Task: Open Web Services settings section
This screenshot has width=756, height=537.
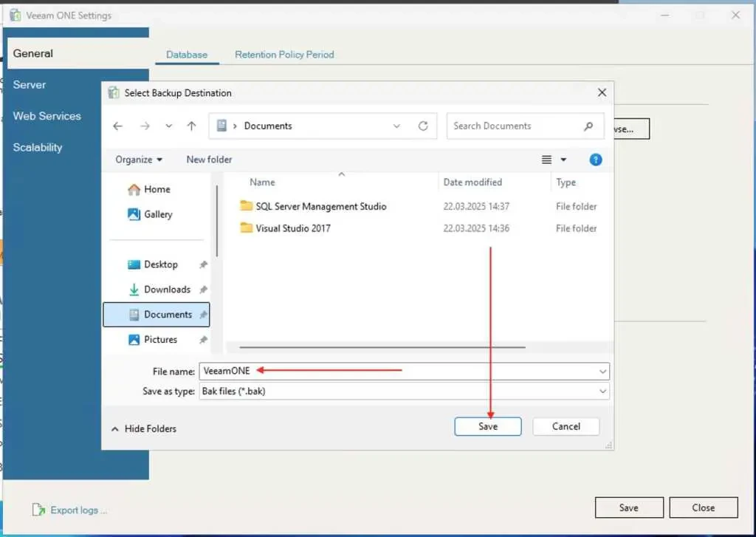Action: tap(47, 116)
